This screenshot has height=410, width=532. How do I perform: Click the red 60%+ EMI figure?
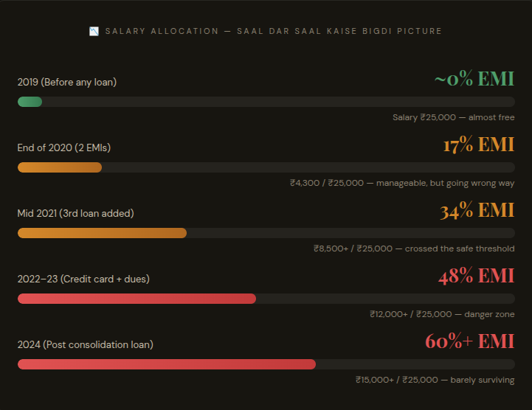(x=469, y=342)
